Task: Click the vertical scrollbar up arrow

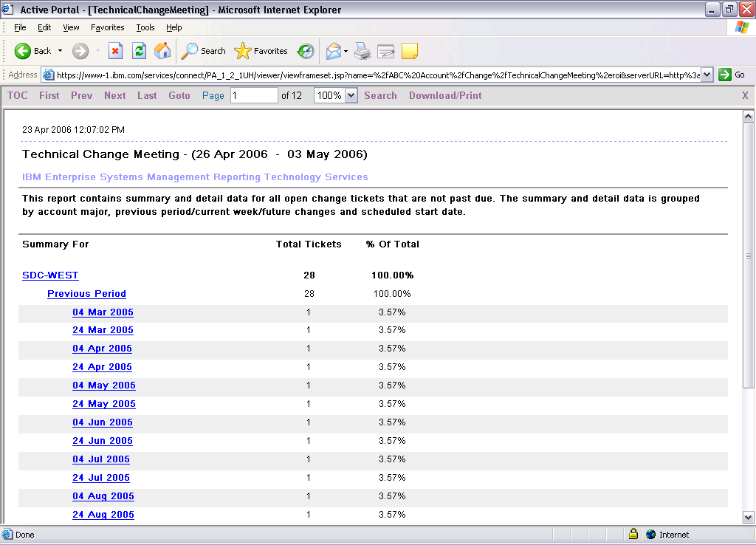Action: 748,116
